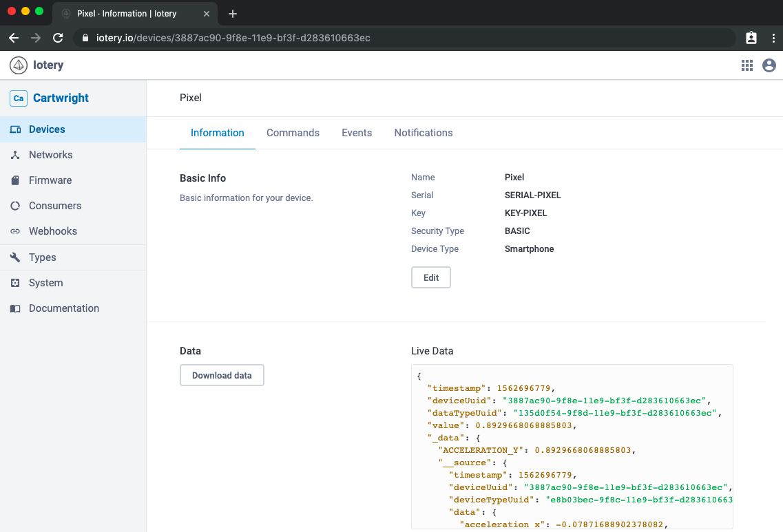Click the System sidebar icon

[15, 283]
